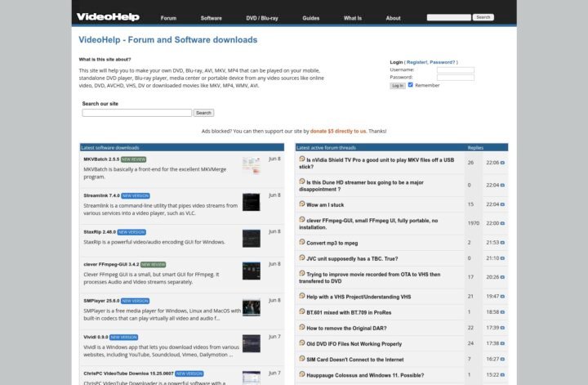Click the Password? recovery link
588x385 pixels.
[x=442, y=62]
